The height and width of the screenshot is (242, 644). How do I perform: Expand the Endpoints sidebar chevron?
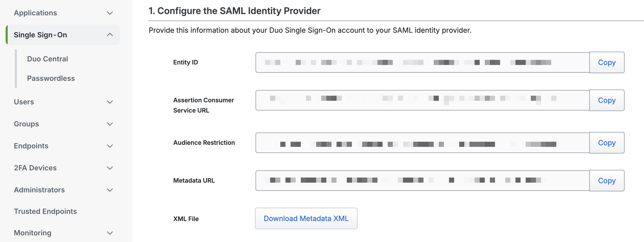click(110, 146)
